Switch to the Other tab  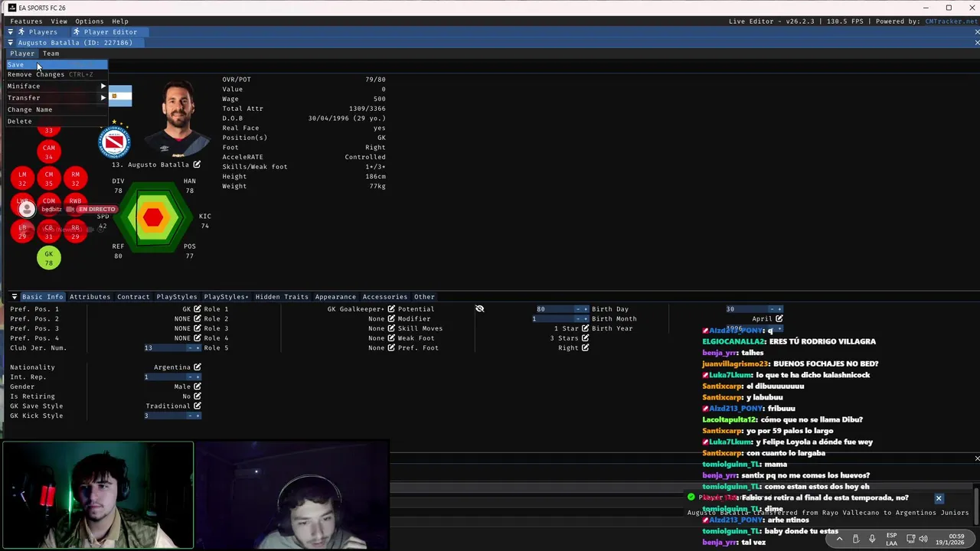[x=424, y=297]
